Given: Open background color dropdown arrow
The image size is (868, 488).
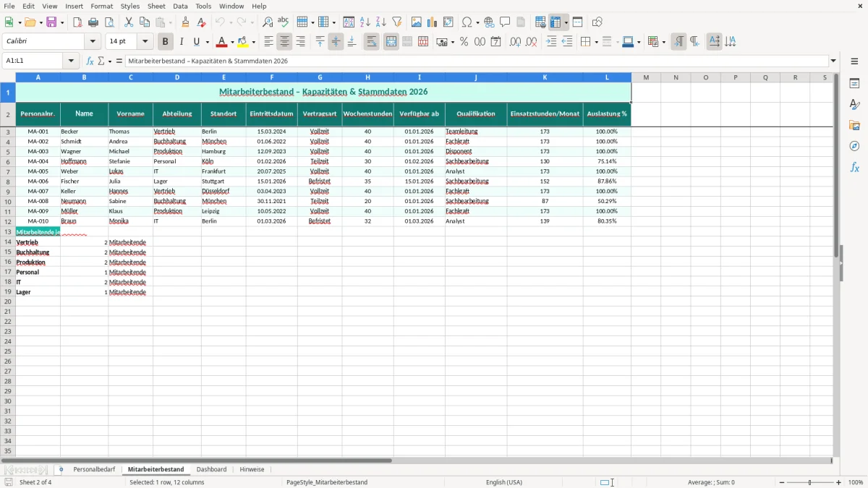Looking at the screenshot, I should click(x=254, y=42).
